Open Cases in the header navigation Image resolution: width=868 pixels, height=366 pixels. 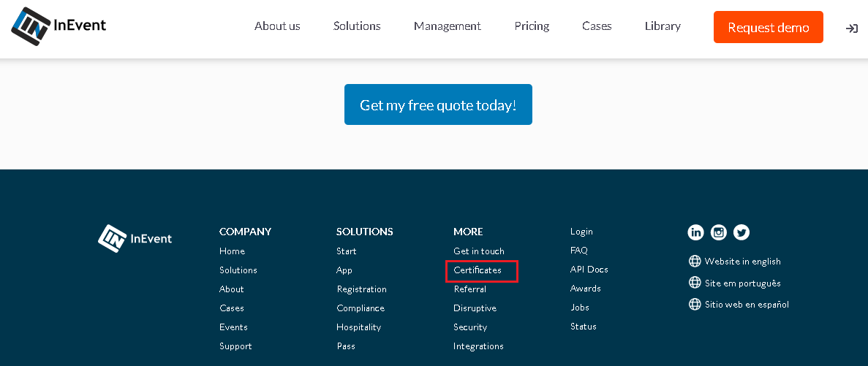pyautogui.click(x=597, y=26)
